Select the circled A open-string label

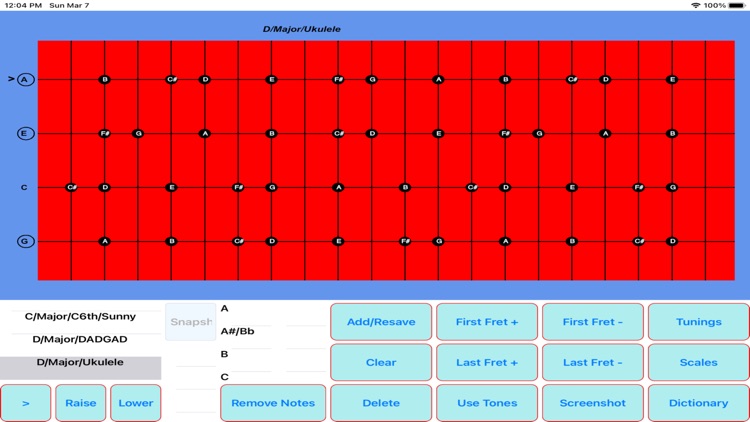pos(25,79)
